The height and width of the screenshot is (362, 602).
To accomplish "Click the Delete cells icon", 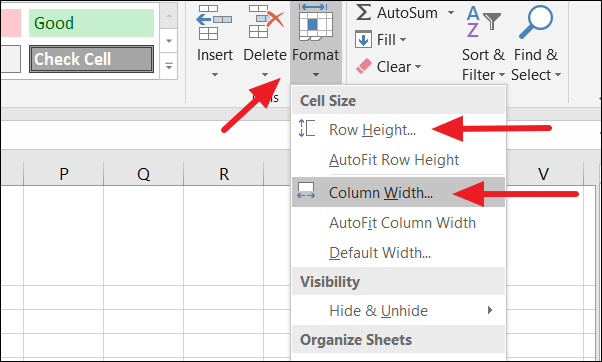I will 266,21.
